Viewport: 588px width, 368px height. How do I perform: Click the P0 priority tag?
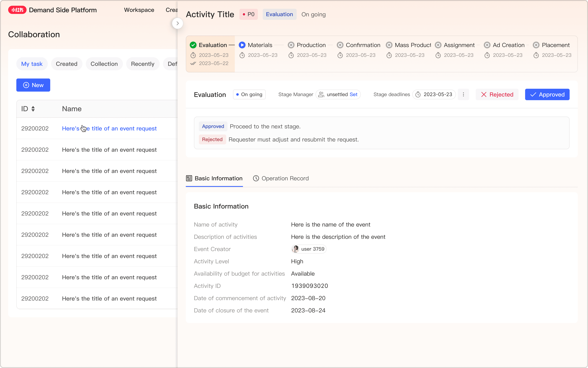tap(249, 14)
